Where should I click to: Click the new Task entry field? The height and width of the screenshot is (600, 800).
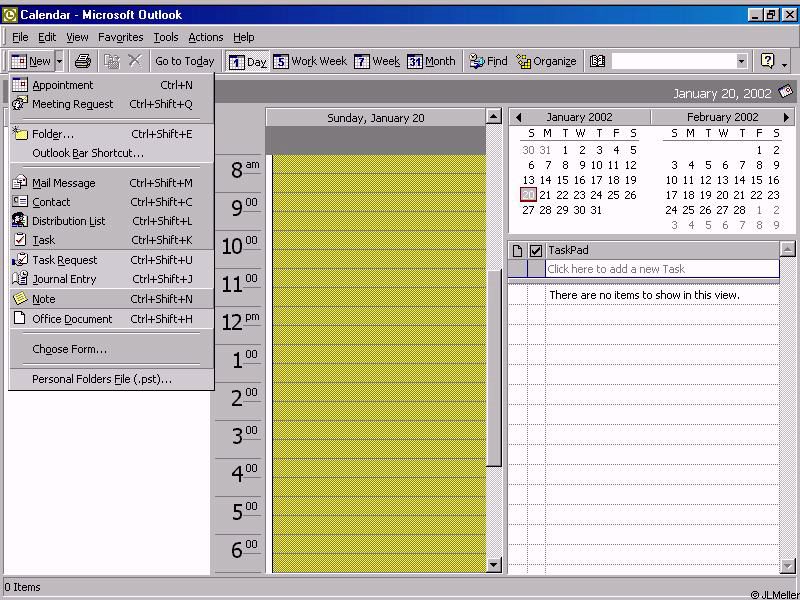pos(660,269)
